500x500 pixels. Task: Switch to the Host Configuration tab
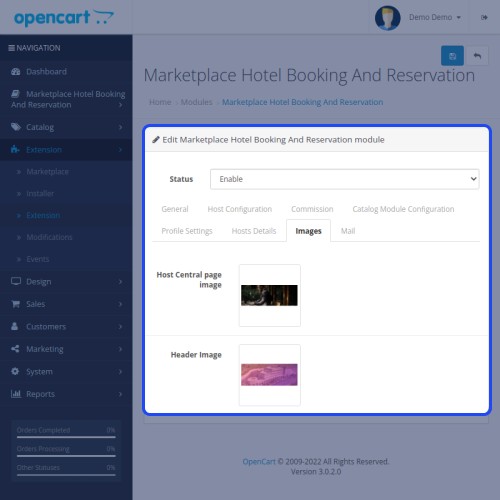coord(240,209)
